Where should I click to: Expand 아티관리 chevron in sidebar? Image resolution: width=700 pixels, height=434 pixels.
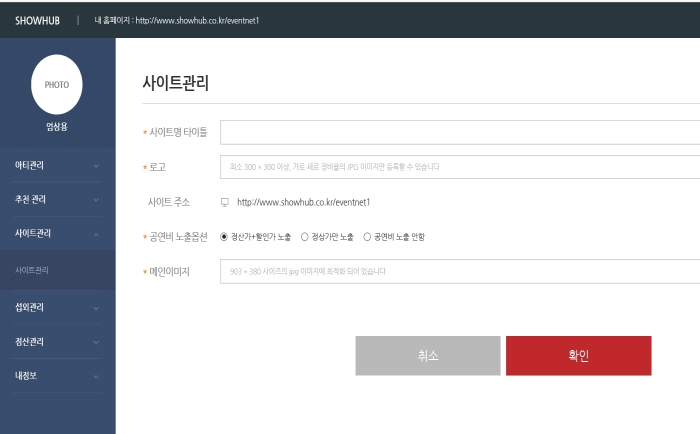click(96, 165)
